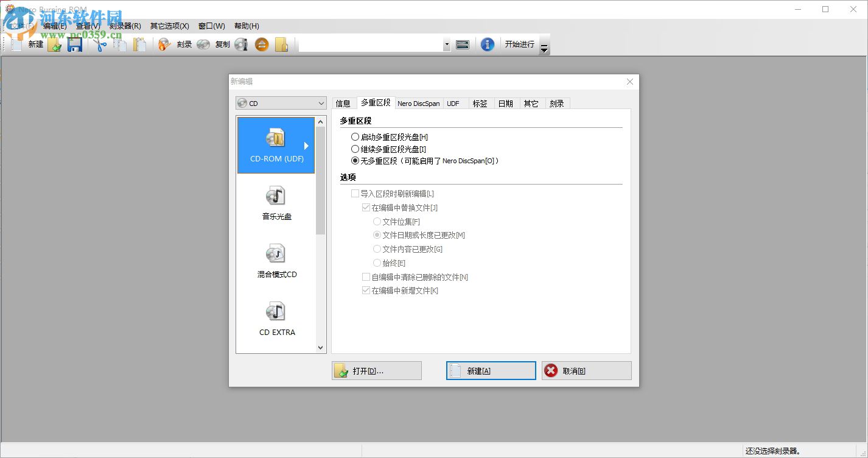868x458 pixels.
Task: Click the choose recorder drive icon
Action: pyautogui.click(x=463, y=44)
